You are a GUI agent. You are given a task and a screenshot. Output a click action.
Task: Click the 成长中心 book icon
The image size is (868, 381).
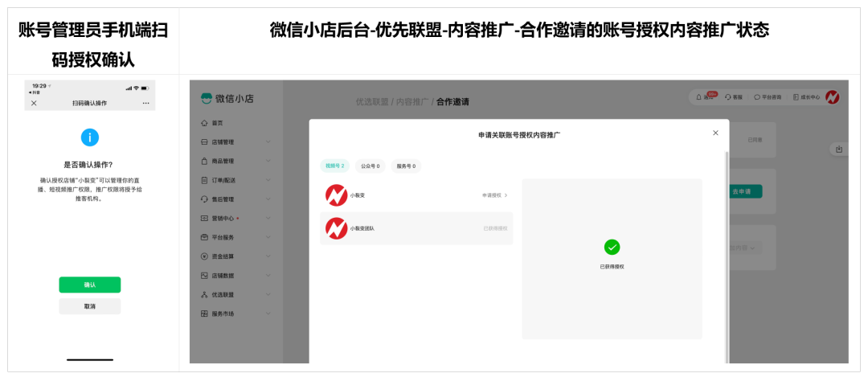click(796, 97)
